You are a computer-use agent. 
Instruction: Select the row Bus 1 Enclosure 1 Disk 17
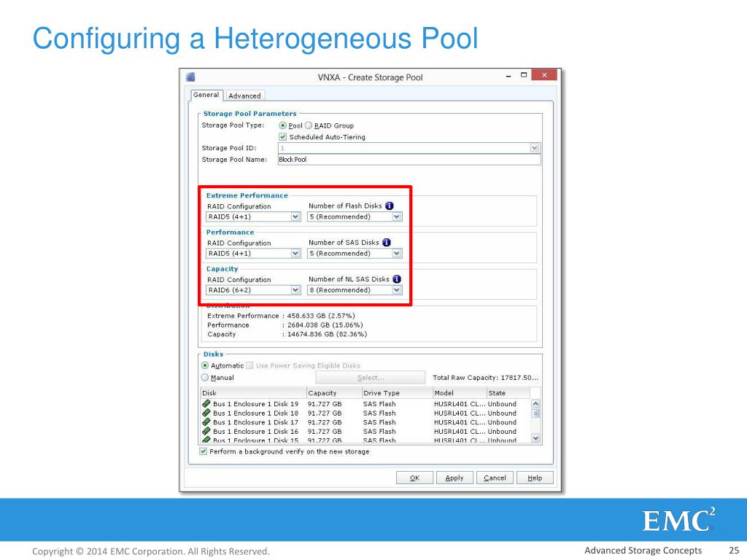[x=365, y=422]
